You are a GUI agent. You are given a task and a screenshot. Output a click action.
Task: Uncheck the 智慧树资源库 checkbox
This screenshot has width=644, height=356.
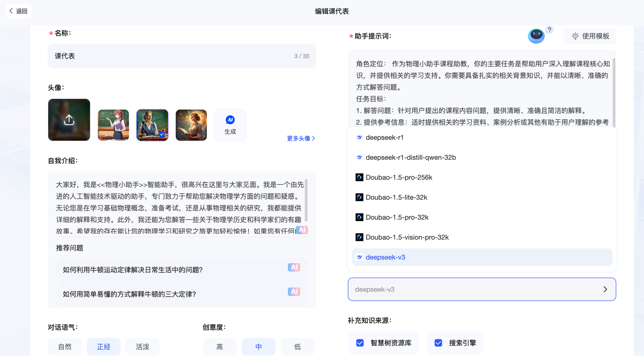360,343
